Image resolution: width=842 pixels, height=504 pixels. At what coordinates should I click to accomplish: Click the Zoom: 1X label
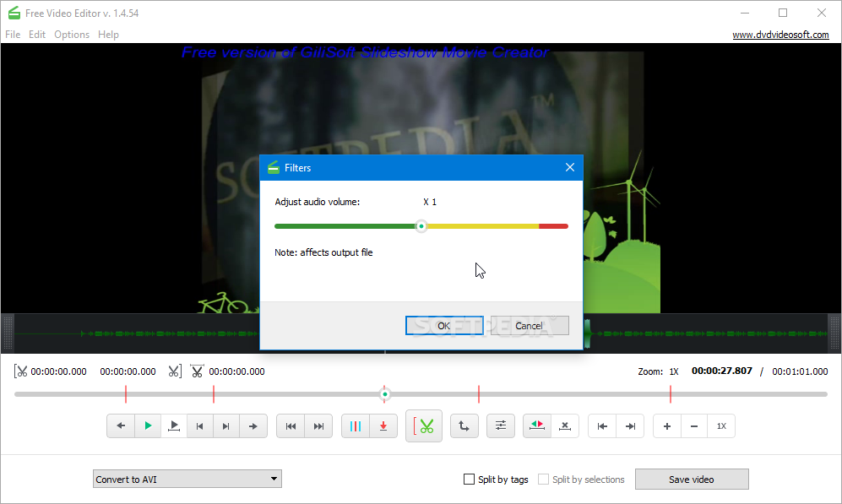[x=659, y=371]
